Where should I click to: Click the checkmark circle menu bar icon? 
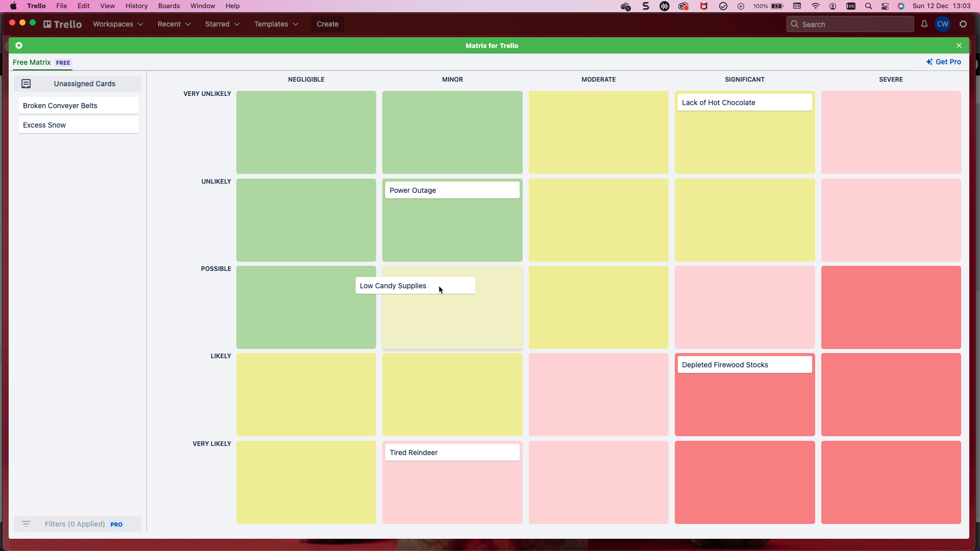tap(723, 6)
